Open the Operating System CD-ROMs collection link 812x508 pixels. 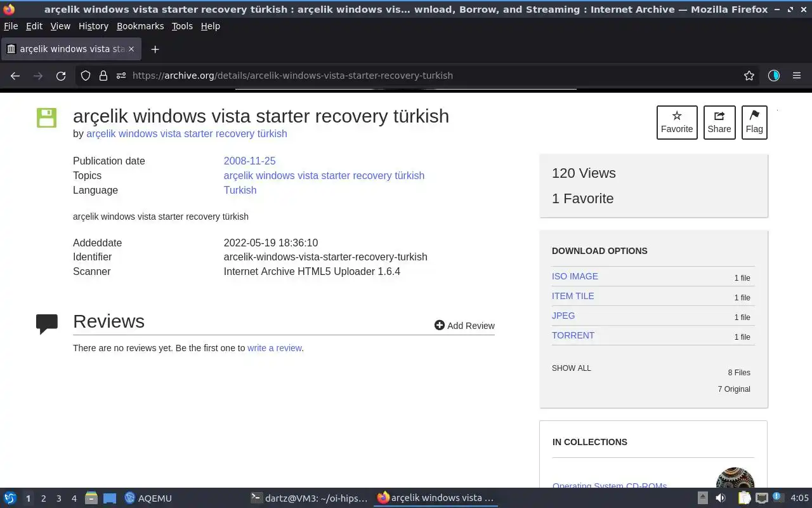(x=610, y=485)
